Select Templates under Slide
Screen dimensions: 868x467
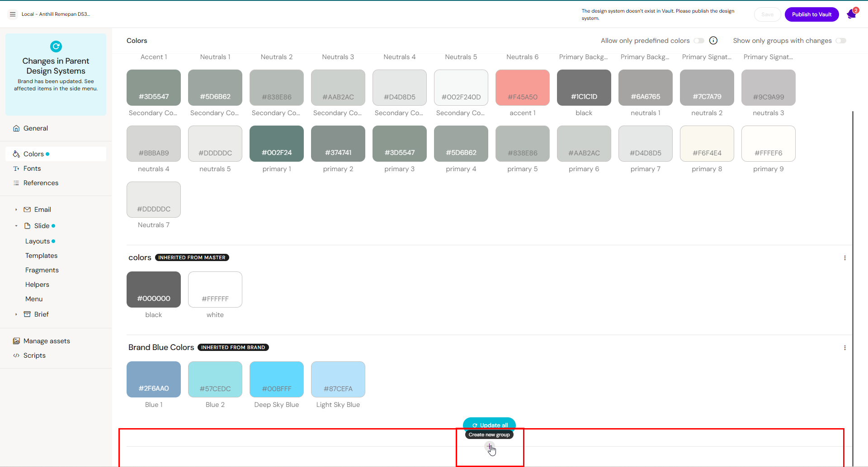point(41,256)
